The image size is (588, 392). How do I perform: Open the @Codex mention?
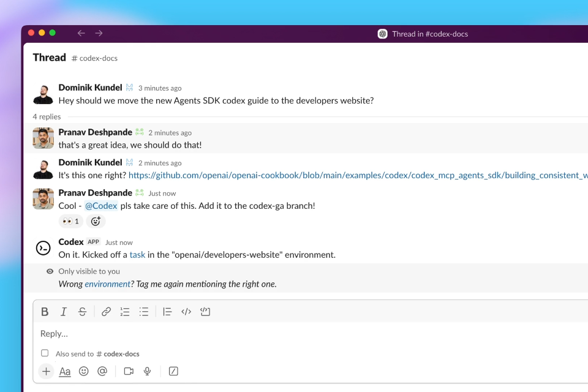coord(101,206)
